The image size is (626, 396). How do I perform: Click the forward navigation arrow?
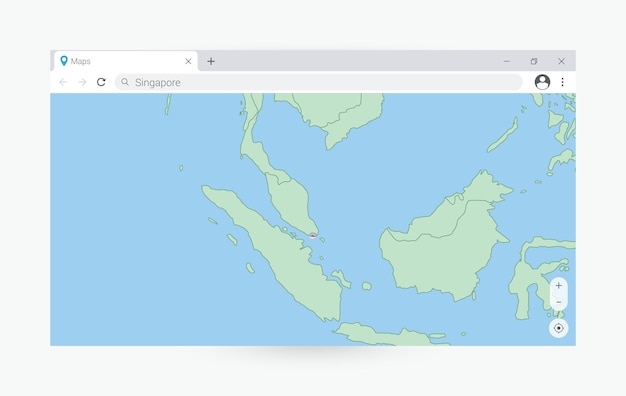tap(82, 82)
